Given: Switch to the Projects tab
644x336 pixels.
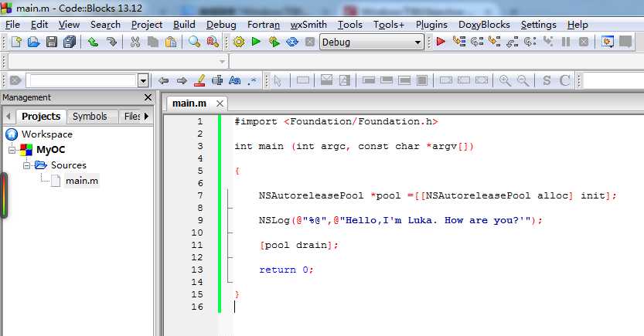Looking at the screenshot, I should coord(41,117).
